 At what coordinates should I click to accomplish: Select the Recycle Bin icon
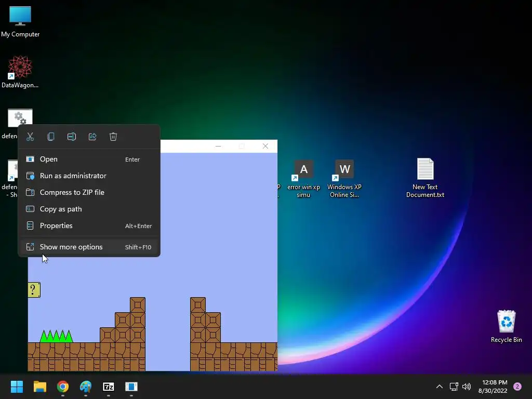pyautogui.click(x=506, y=326)
